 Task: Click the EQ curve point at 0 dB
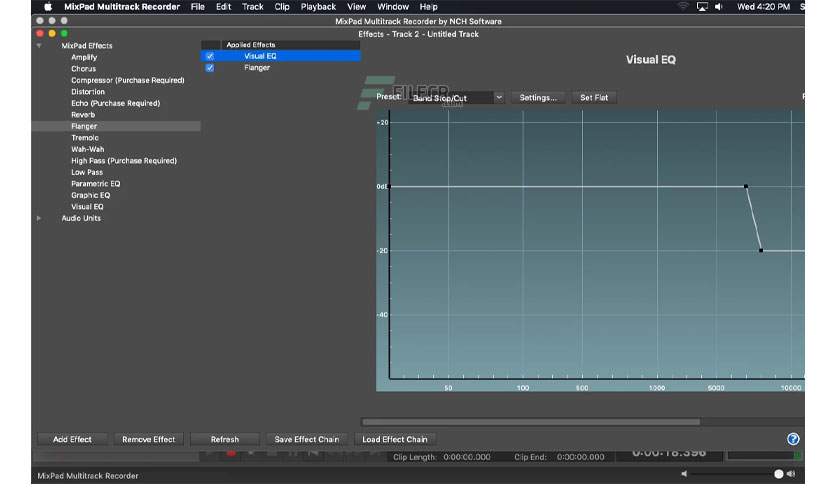746,187
